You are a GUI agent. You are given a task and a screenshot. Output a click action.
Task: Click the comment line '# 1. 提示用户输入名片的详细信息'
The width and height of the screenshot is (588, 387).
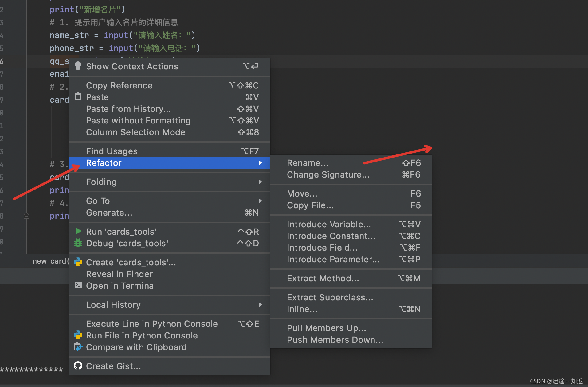114,22
